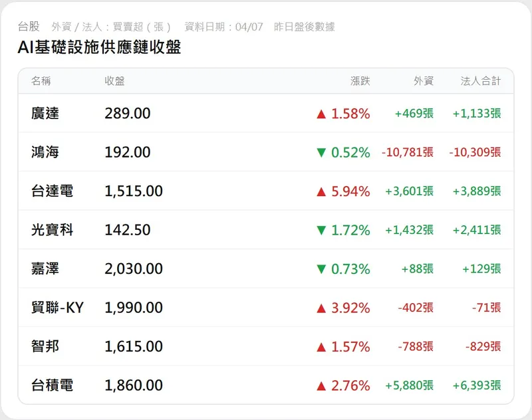532x420 pixels.
Task: Click the 外資 column header
Action: click(424, 81)
